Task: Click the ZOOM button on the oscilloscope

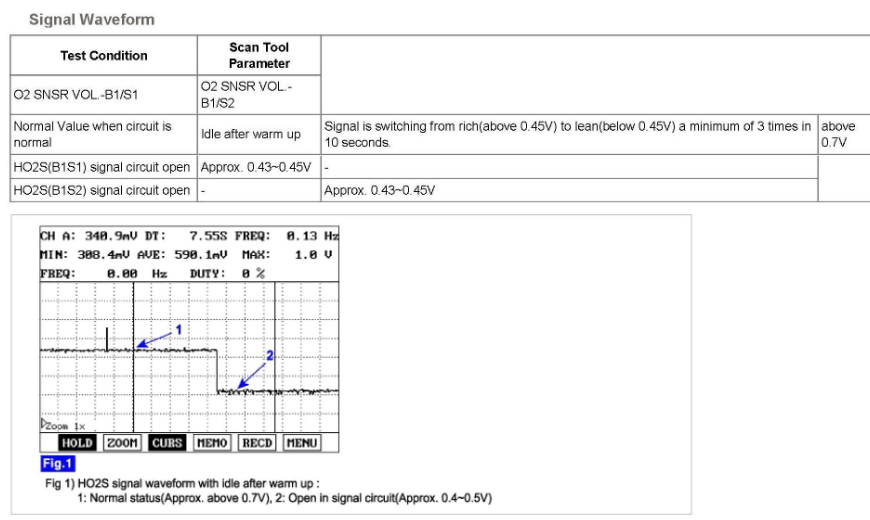Action: (122, 443)
